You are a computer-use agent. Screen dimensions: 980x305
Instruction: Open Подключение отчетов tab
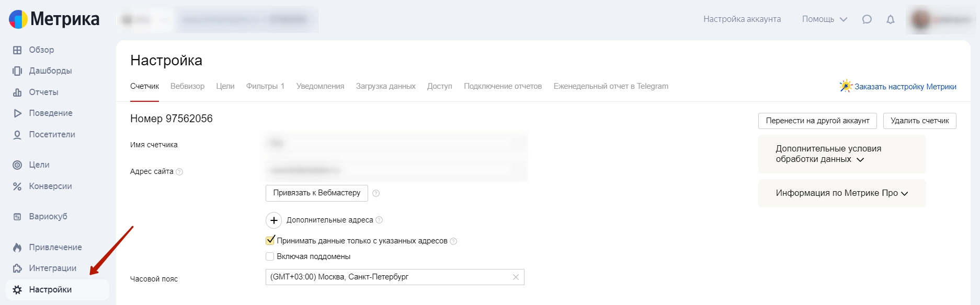click(503, 87)
